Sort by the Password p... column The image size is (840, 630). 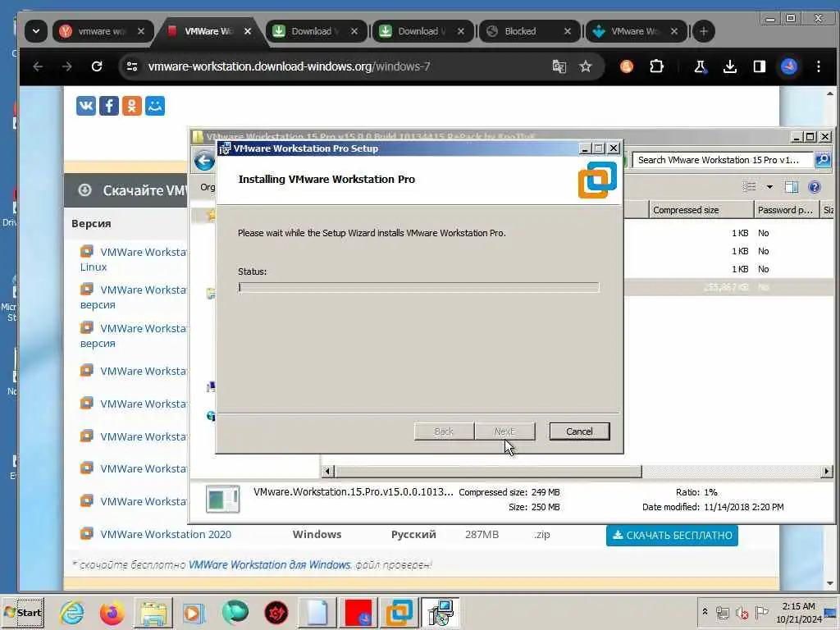click(x=787, y=210)
